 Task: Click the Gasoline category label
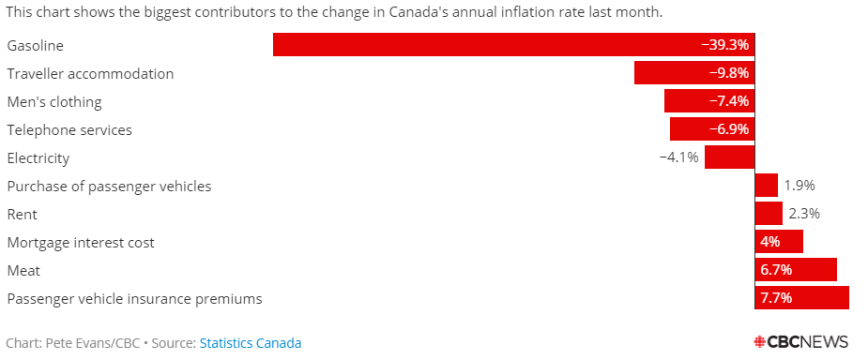coord(36,45)
